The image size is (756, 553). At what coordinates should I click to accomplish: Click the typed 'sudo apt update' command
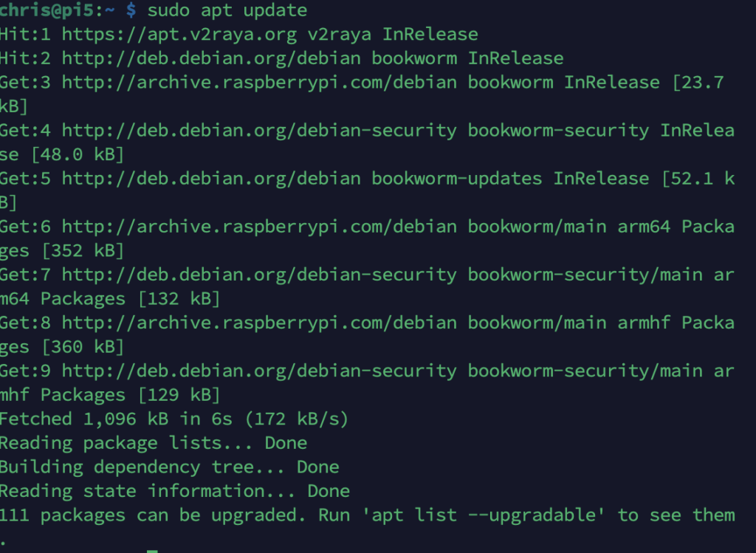tap(227, 10)
